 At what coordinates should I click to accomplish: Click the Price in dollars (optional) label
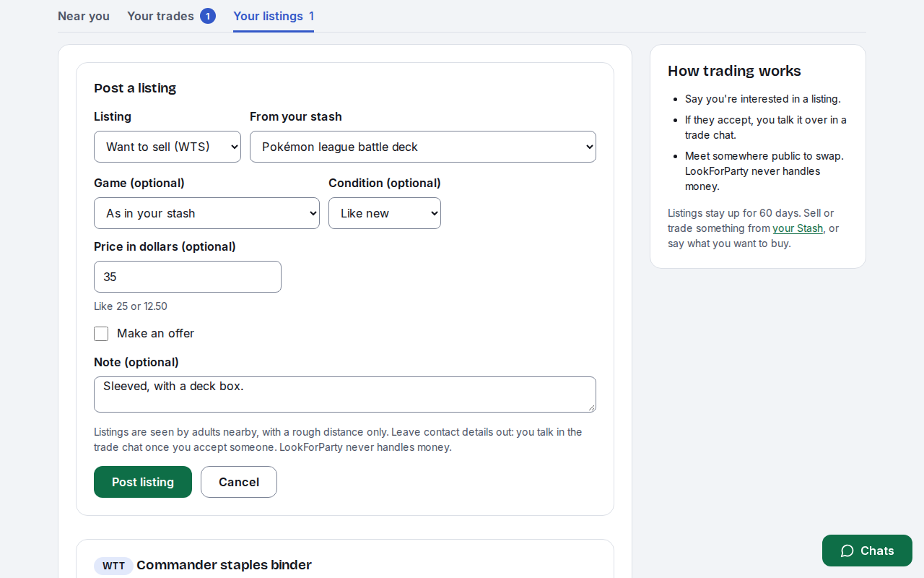pos(165,246)
